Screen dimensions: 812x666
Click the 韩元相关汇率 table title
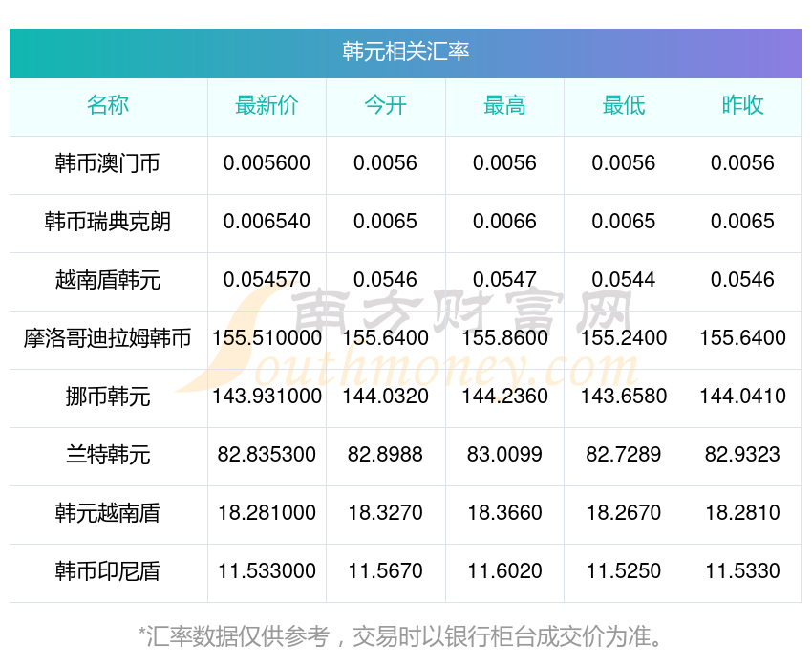click(x=406, y=52)
